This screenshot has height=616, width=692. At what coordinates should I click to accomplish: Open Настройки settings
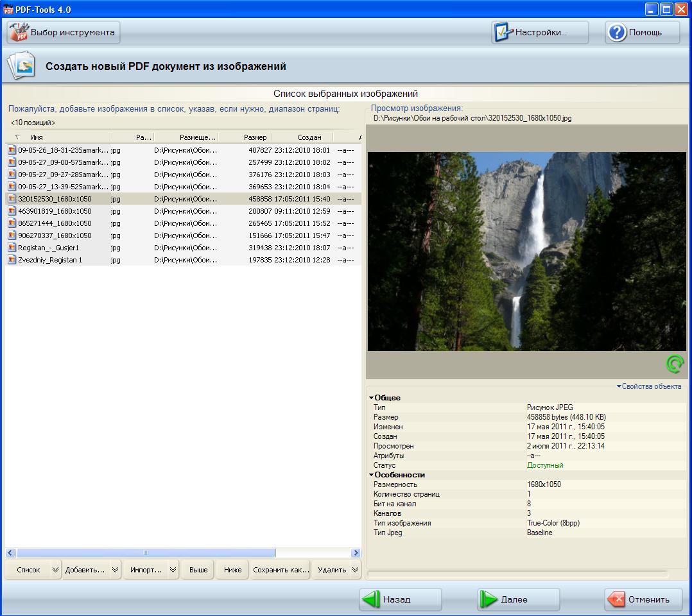click(x=540, y=32)
